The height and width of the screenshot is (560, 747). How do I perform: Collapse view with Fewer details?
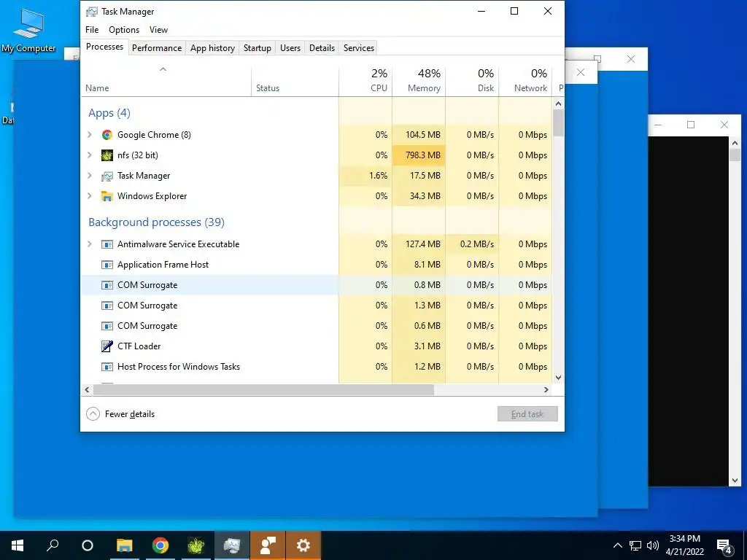pos(120,414)
